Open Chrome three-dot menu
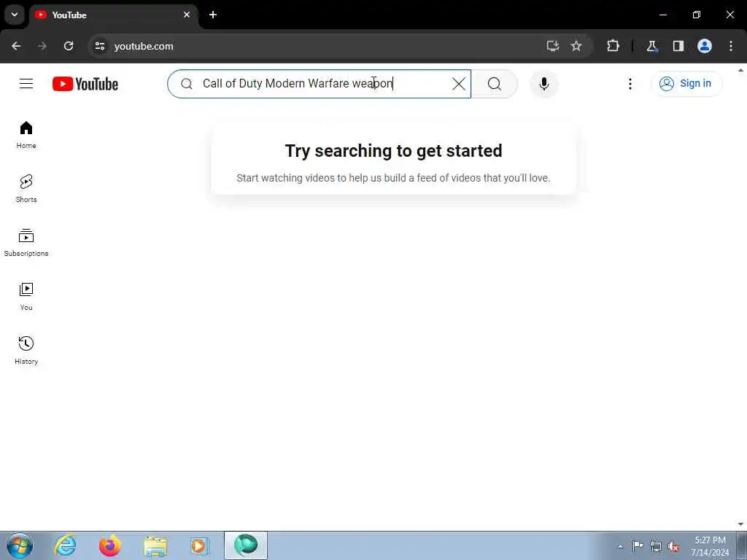747x560 pixels. 731,46
